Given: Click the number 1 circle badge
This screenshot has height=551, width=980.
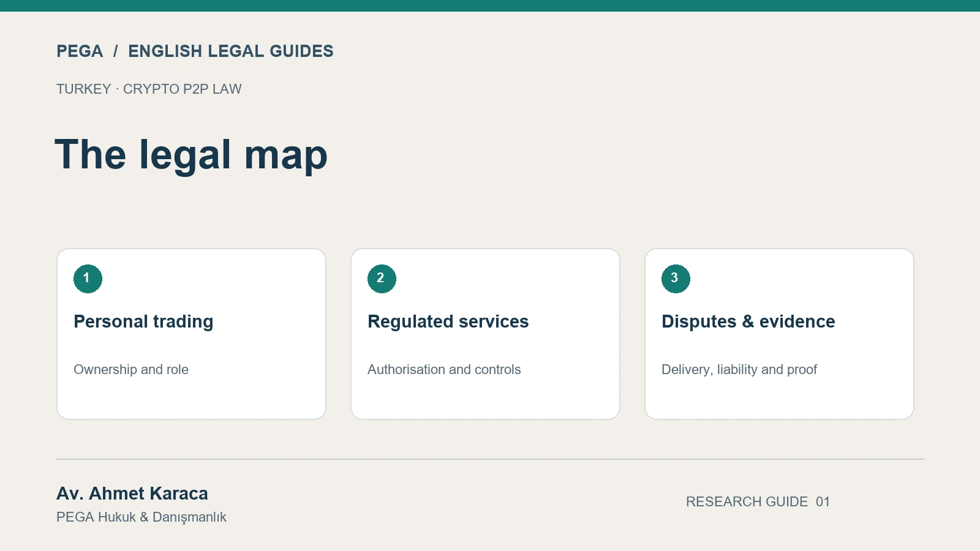Looking at the screenshot, I should click(88, 279).
